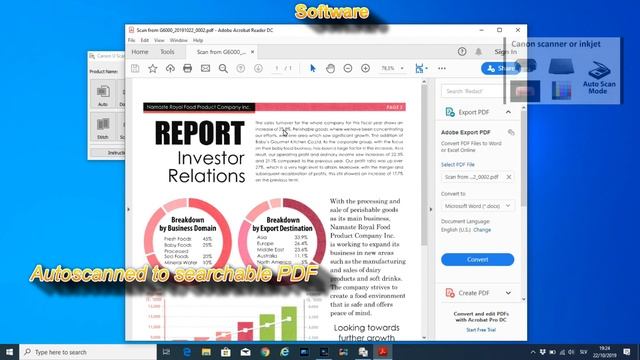Zoom in with the plus icon

point(365,69)
